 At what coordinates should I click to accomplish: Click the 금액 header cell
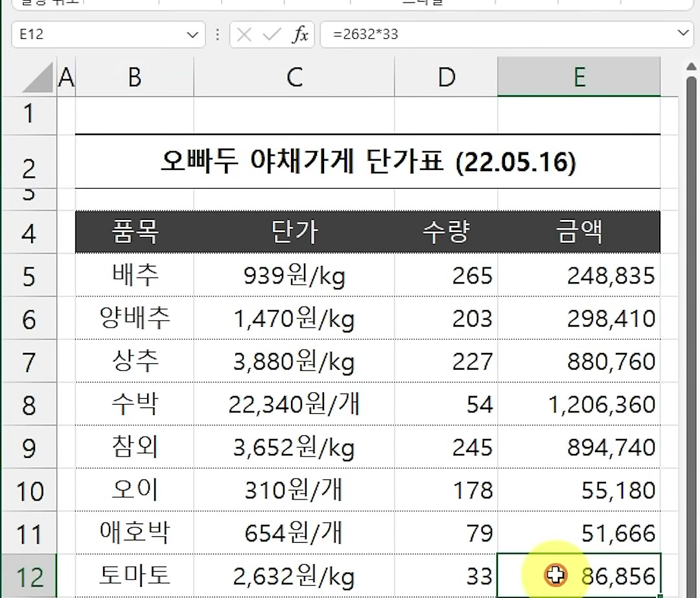[x=579, y=232]
